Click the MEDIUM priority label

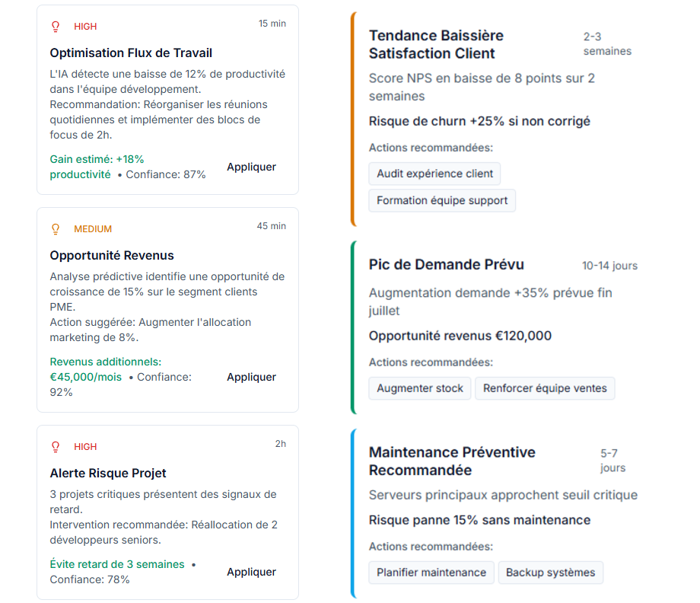[93, 229]
